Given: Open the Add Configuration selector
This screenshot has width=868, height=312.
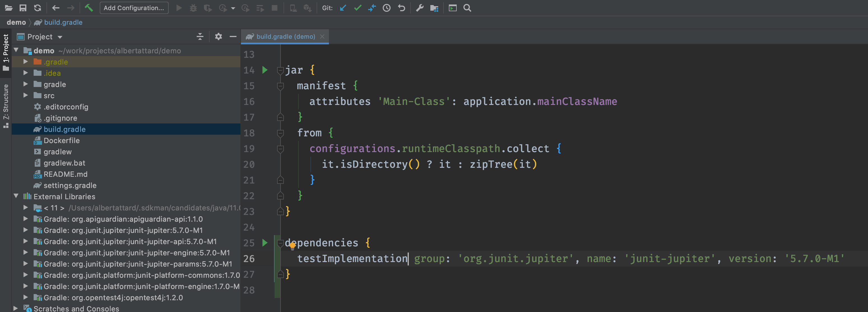Looking at the screenshot, I should 134,8.
